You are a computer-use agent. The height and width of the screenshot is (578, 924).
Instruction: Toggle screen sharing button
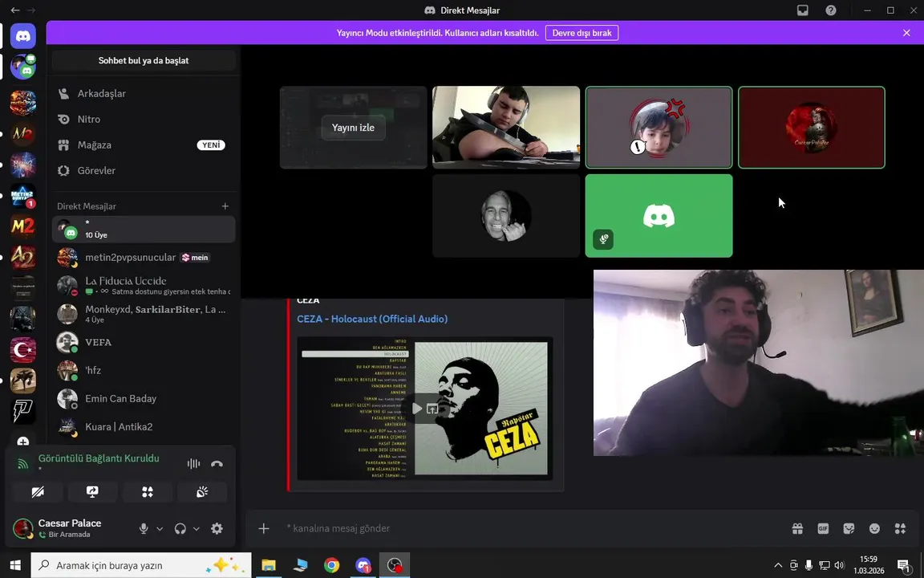(92, 492)
